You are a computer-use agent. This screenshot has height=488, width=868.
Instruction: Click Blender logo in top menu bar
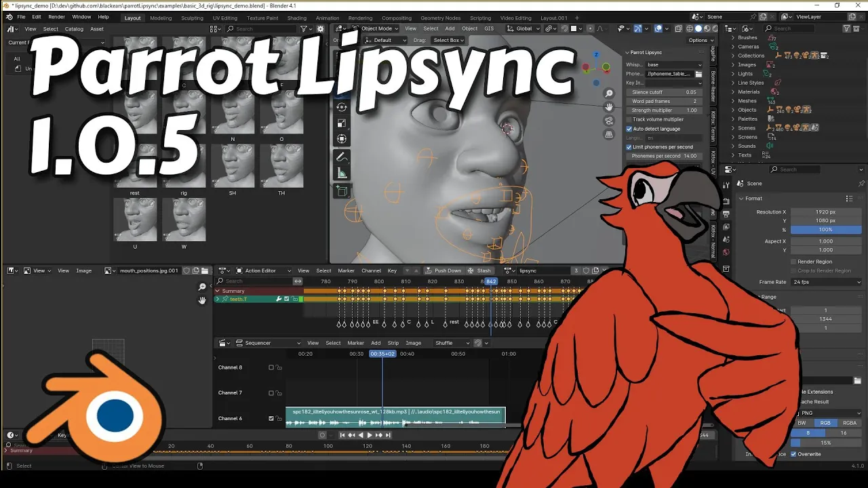point(9,16)
